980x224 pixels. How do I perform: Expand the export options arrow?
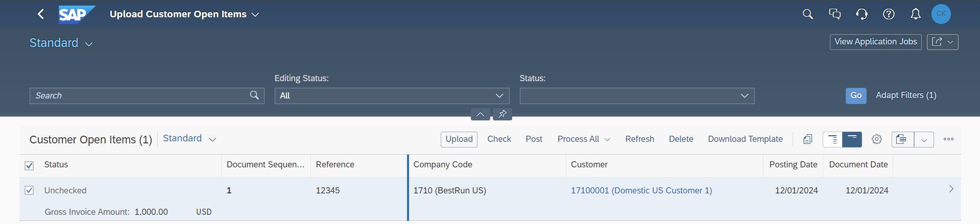[x=924, y=139]
